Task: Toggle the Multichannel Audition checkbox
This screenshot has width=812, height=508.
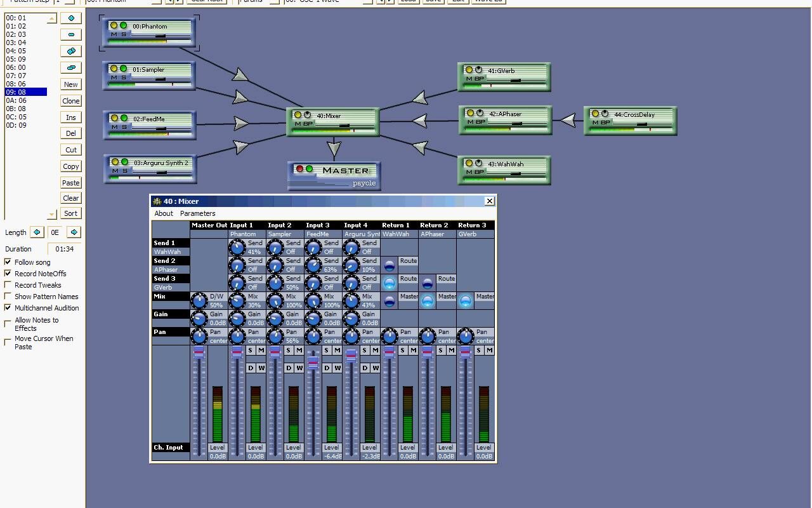Action: click(x=8, y=308)
